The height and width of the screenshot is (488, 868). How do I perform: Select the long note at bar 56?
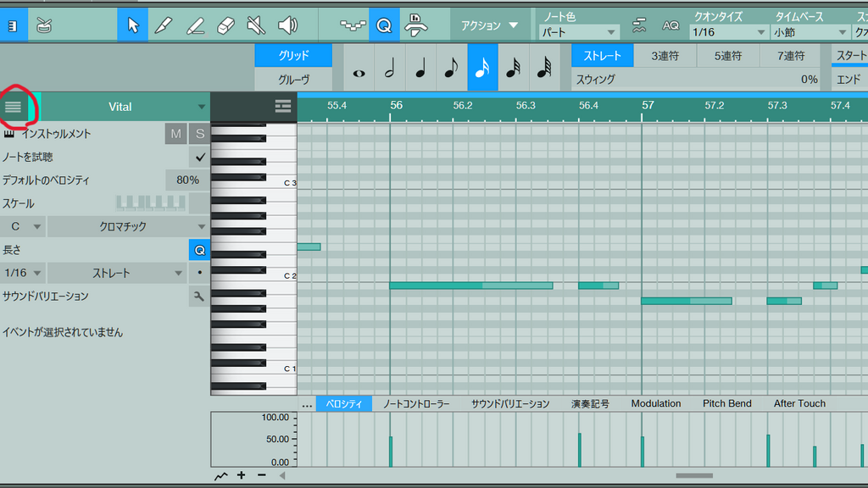click(471, 286)
